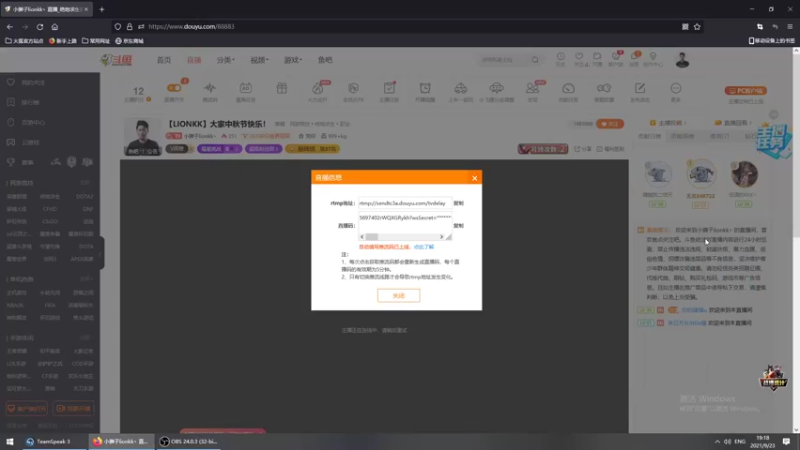The height and width of the screenshot is (450, 800).
Task: Open the gift box icon in toolbar
Action: (282, 88)
